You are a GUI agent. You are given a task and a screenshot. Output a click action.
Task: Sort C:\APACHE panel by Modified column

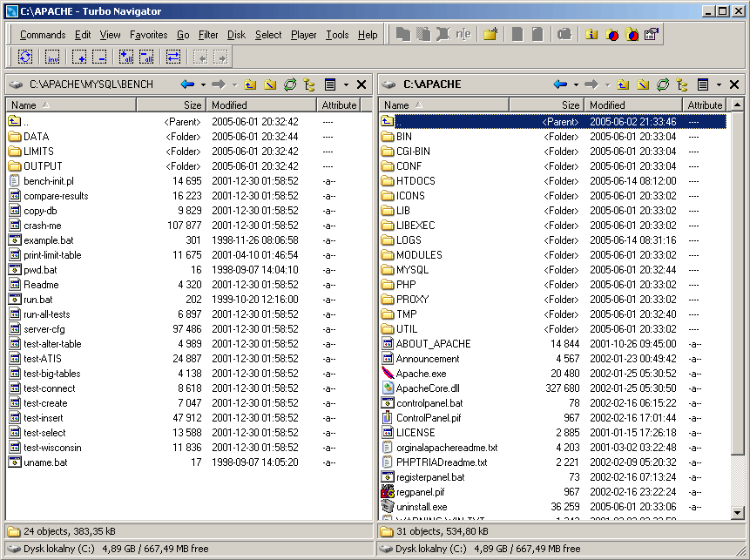633,105
